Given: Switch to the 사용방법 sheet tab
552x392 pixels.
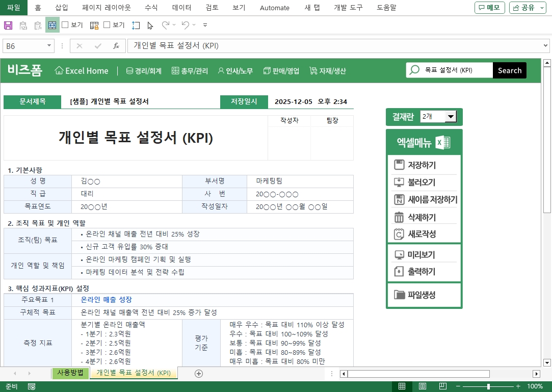Looking at the screenshot, I should [70, 373].
